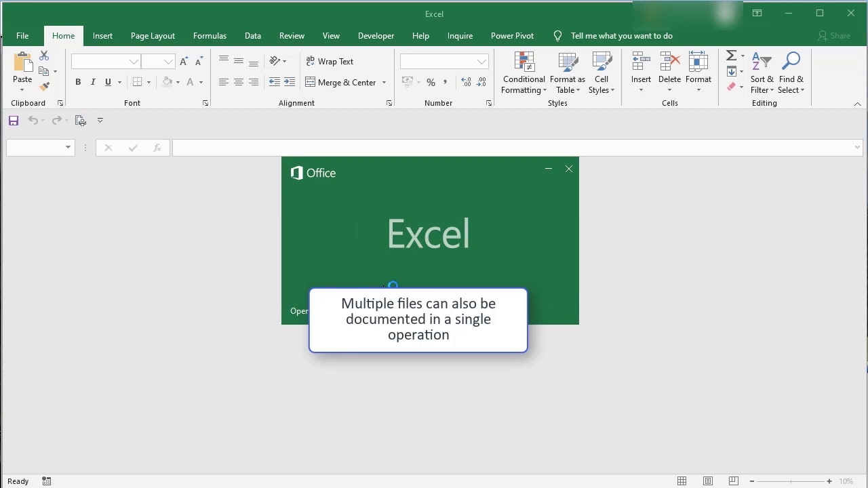Align text left
This screenshot has height=488, width=868.
(224, 82)
